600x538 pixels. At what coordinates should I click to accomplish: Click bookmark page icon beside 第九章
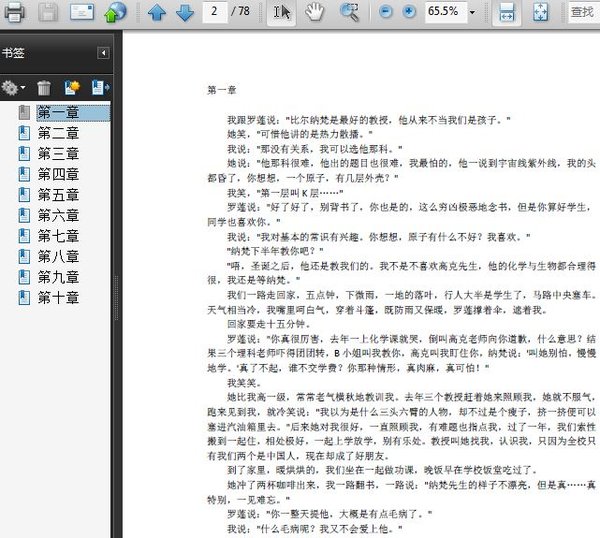24,277
